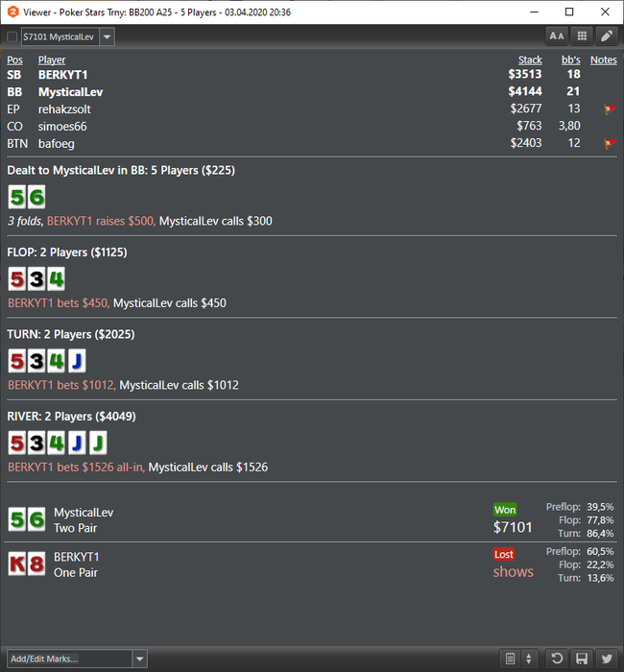
Task: Click the Add/Edit Marks input field
Action: pos(69,659)
